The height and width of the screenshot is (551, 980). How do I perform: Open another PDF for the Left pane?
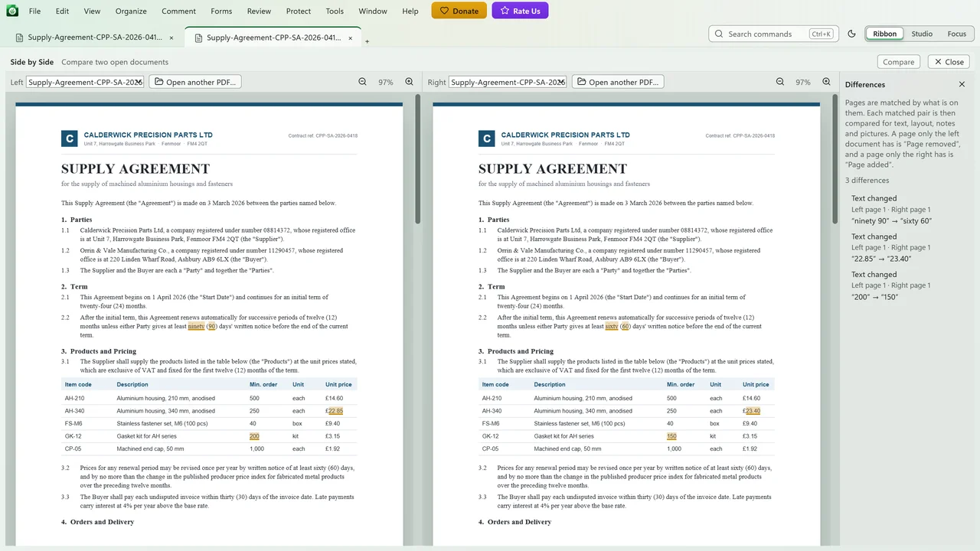pyautogui.click(x=195, y=82)
